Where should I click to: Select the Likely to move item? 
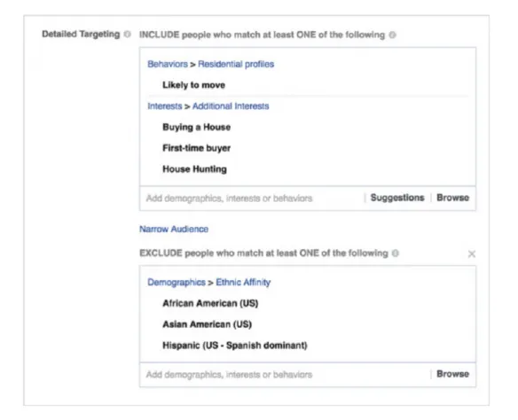[193, 85]
